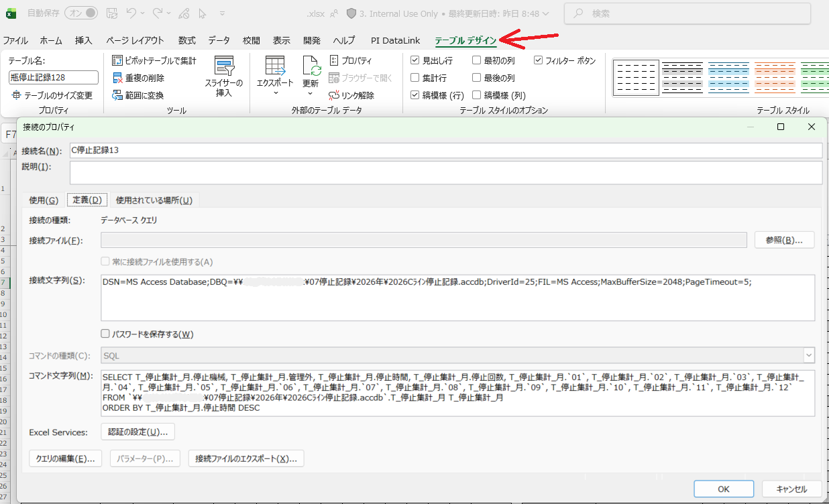The width and height of the screenshot is (829, 504).
Task: Enable the total row checkbox (集計行)
Action: pyautogui.click(x=414, y=78)
